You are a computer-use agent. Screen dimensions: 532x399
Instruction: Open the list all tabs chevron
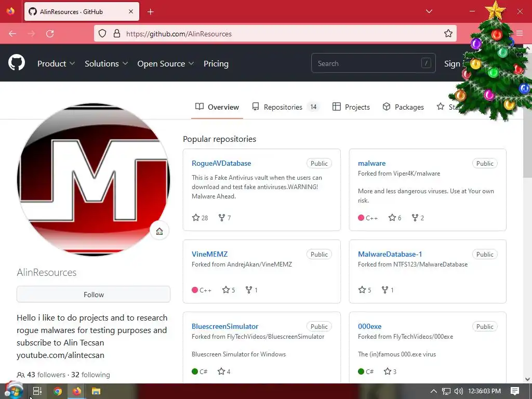429,11
